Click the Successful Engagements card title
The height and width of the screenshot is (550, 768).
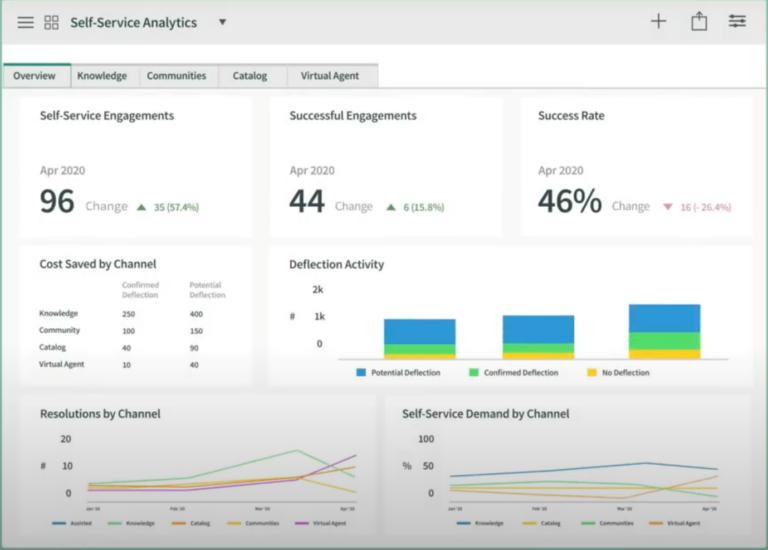(x=353, y=116)
